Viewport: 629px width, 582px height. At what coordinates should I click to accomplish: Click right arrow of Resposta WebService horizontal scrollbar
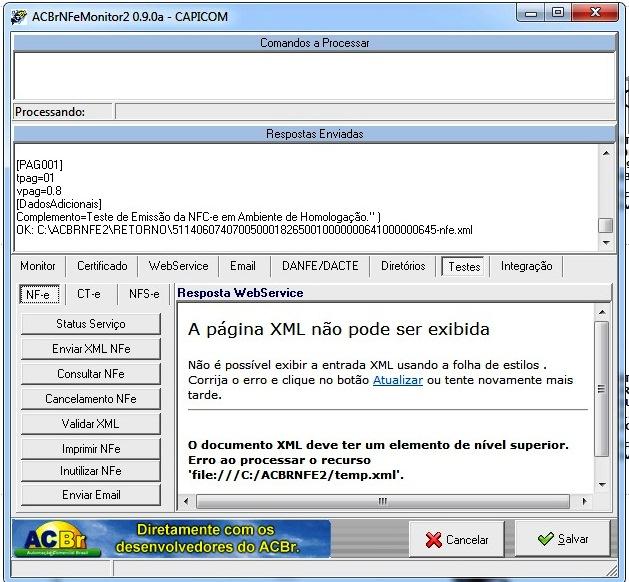(x=584, y=501)
